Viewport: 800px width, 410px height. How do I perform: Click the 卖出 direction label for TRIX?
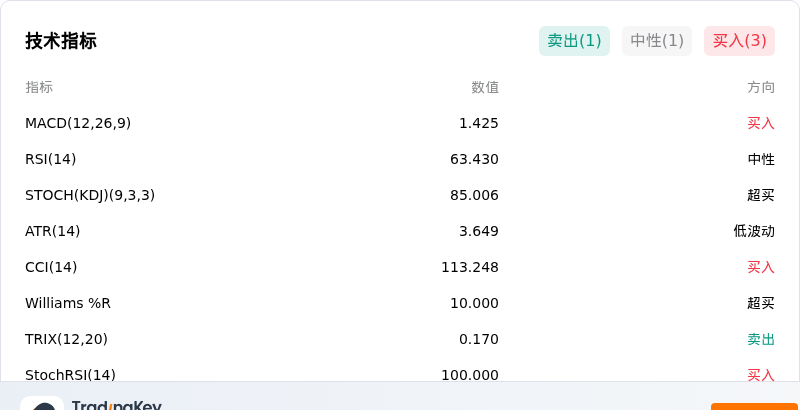761,339
